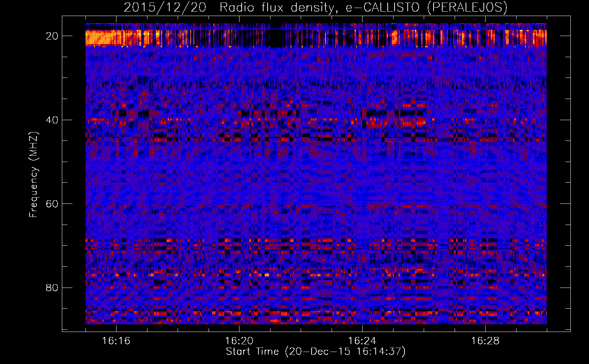
Task: Click the 60 frequency tick label
Action: [52, 204]
